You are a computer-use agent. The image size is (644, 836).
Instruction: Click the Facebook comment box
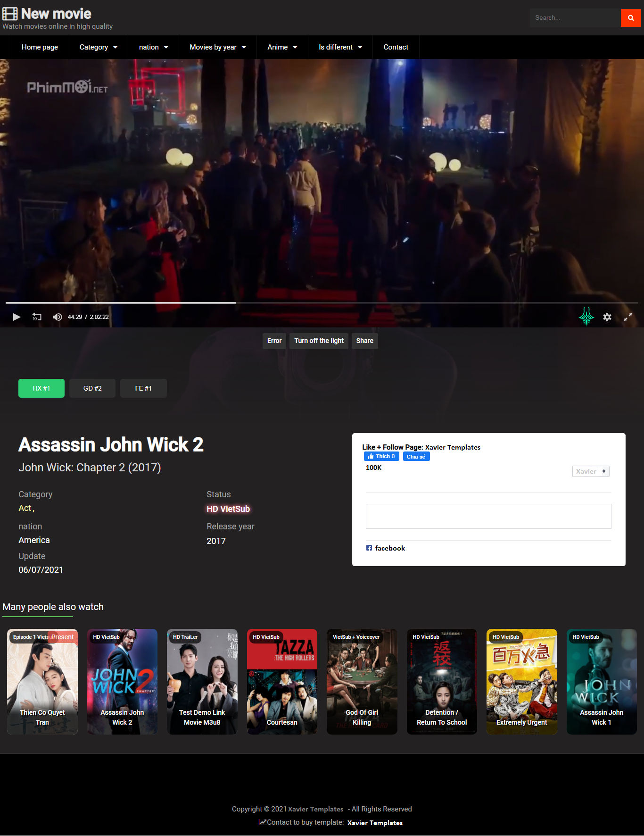488,516
